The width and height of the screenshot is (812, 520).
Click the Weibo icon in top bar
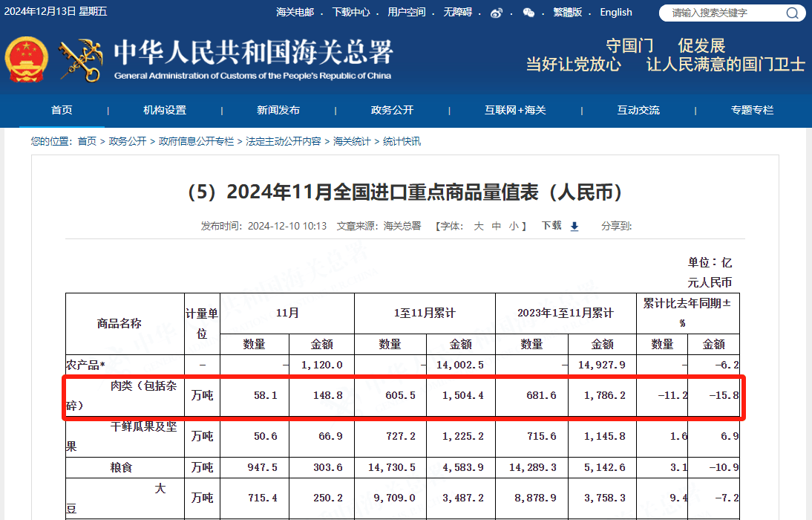pyautogui.click(x=497, y=13)
